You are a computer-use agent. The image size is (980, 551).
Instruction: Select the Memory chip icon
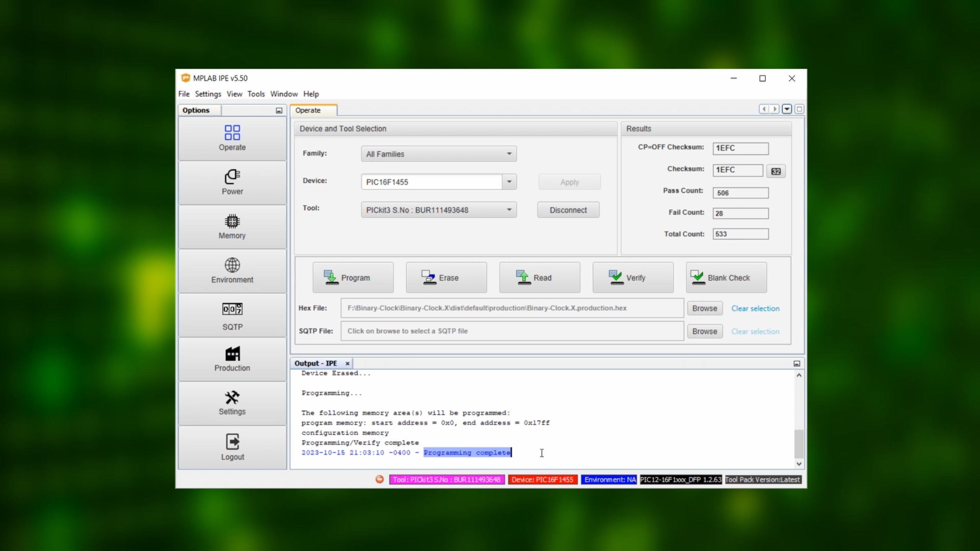pyautogui.click(x=232, y=222)
